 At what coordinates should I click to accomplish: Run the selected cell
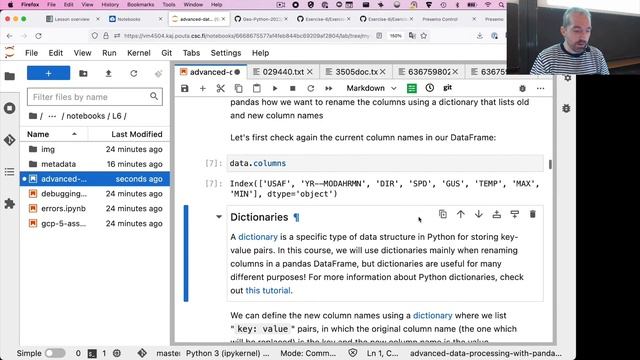click(x=275, y=88)
